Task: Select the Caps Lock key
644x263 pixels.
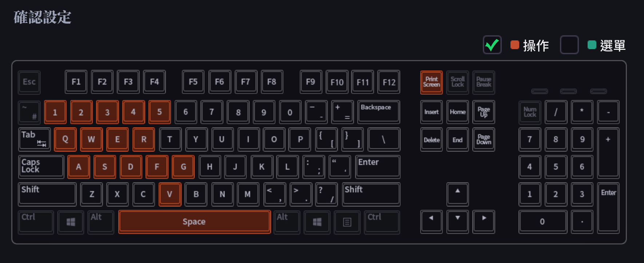Action: tap(41, 167)
